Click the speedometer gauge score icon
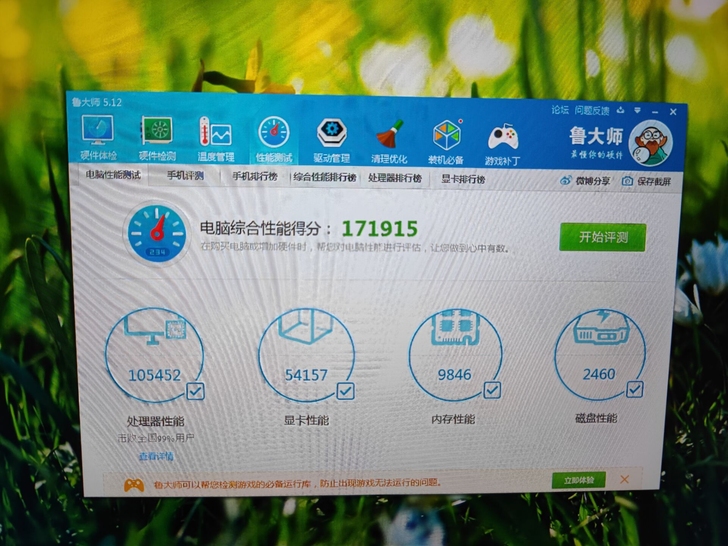728x546 pixels. pyautogui.click(x=157, y=234)
